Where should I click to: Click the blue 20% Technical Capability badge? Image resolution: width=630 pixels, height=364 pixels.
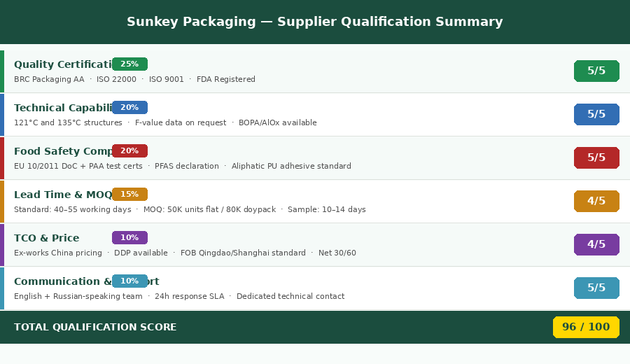pyautogui.click(x=129, y=108)
